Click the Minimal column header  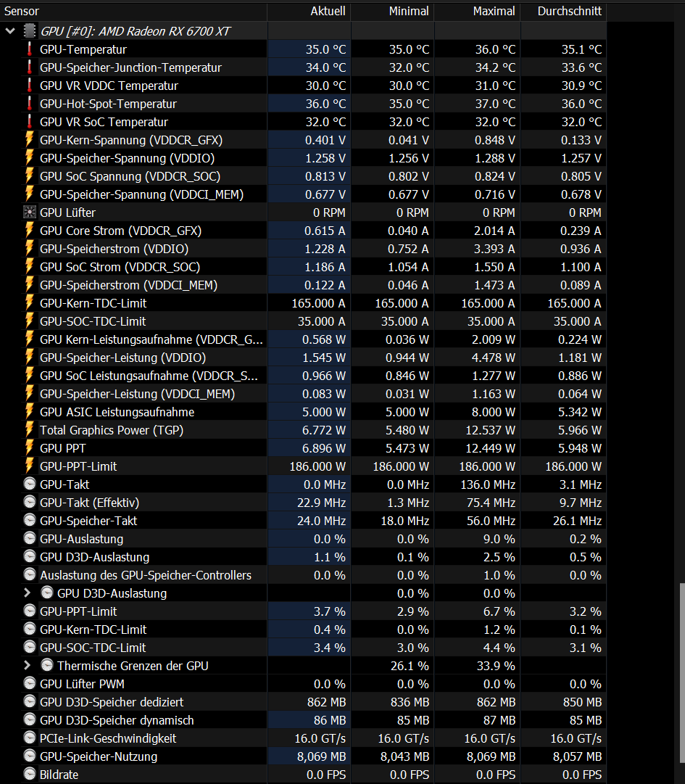pyautogui.click(x=393, y=11)
